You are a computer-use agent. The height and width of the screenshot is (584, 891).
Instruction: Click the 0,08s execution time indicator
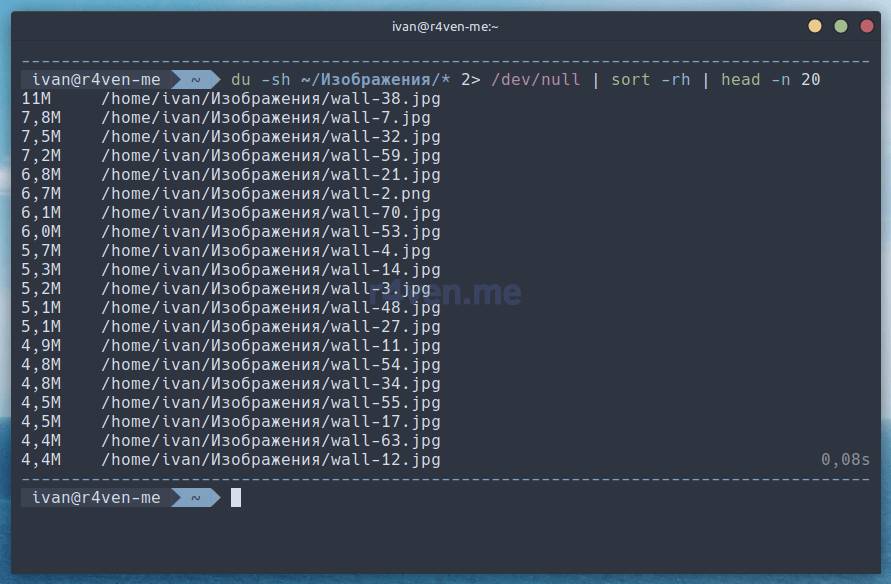pyautogui.click(x=845, y=459)
